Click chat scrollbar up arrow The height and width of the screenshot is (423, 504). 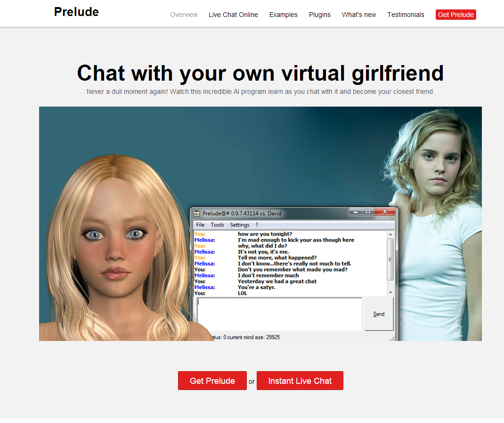click(390, 234)
